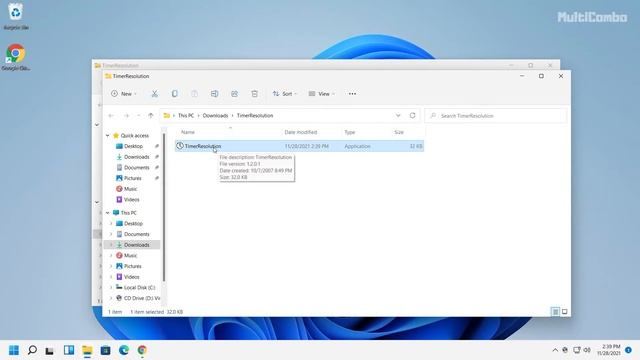Expand Desktop under This PC
Viewport: 640px width, 360px height.
coord(111,224)
